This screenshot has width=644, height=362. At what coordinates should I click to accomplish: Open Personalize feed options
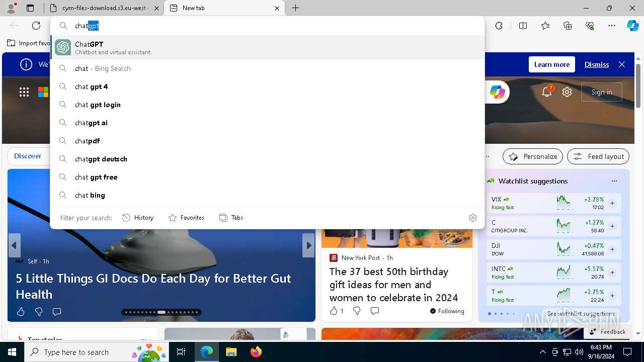(533, 156)
